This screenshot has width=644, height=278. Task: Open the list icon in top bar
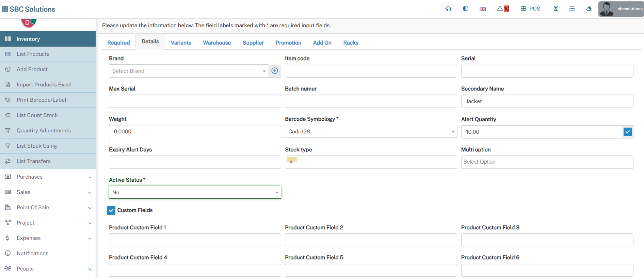point(572,9)
